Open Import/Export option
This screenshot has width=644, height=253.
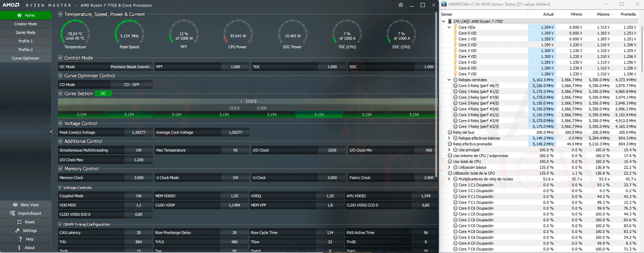point(25,213)
